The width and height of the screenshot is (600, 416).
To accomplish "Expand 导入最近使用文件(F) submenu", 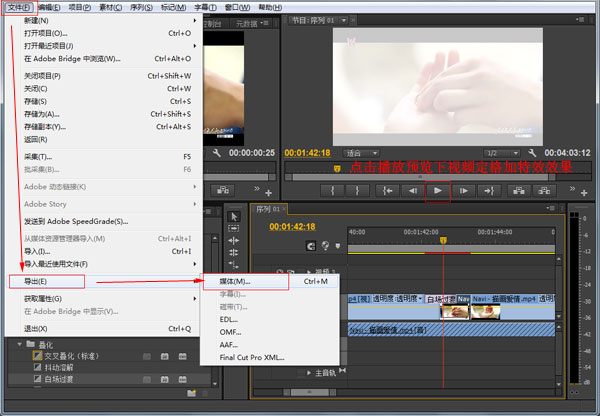I will (x=104, y=264).
